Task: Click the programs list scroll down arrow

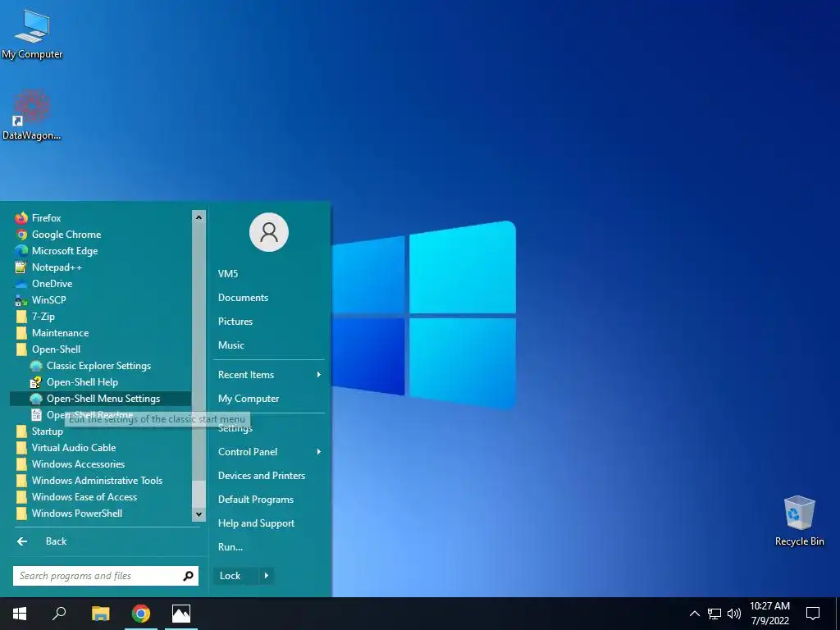Action: tap(199, 514)
